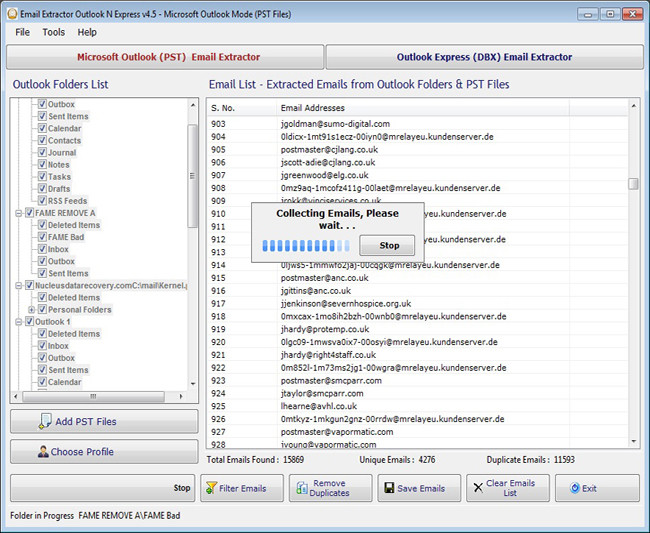This screenshot has height=533, width=650.
Task: Select Inbox under Outlook 1
Action: pos(58,346)
